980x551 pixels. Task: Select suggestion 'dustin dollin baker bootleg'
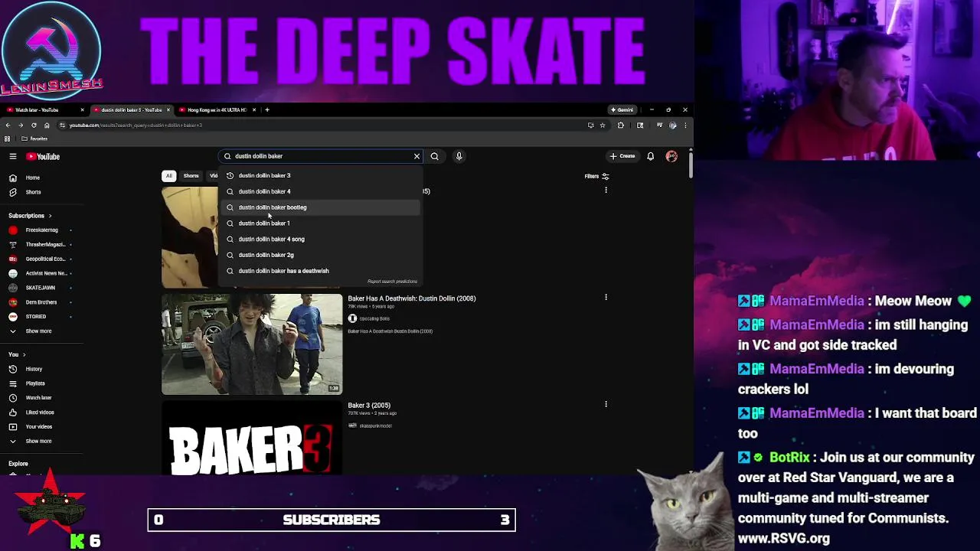(320, 207)
